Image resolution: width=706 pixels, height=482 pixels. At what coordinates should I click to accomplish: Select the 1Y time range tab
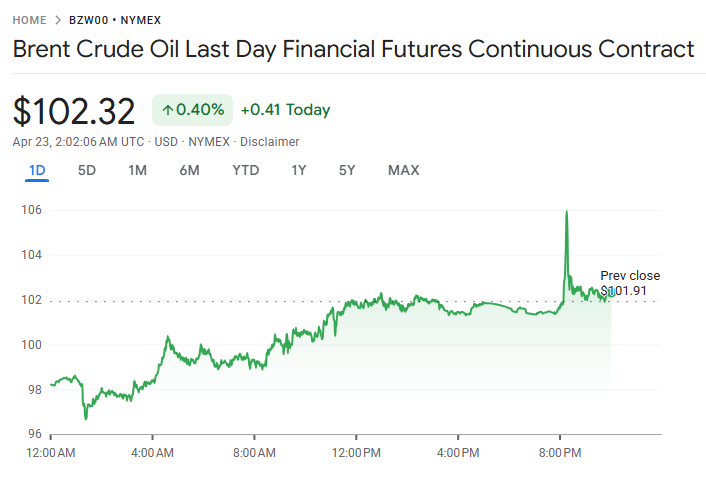coord(299,170)
